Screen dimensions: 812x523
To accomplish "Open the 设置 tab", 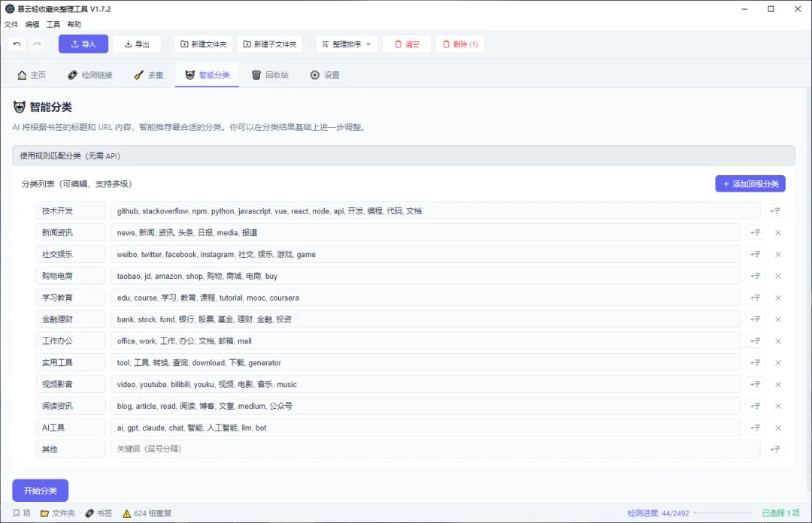I will click(x=326, y=75).
